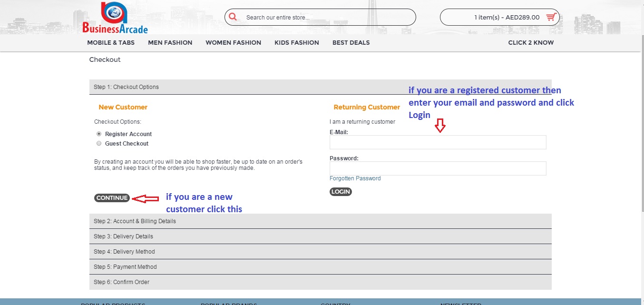Open the Kids Fashion menu
This screenshot has height=305, width=644.
[x=297, y=42]
